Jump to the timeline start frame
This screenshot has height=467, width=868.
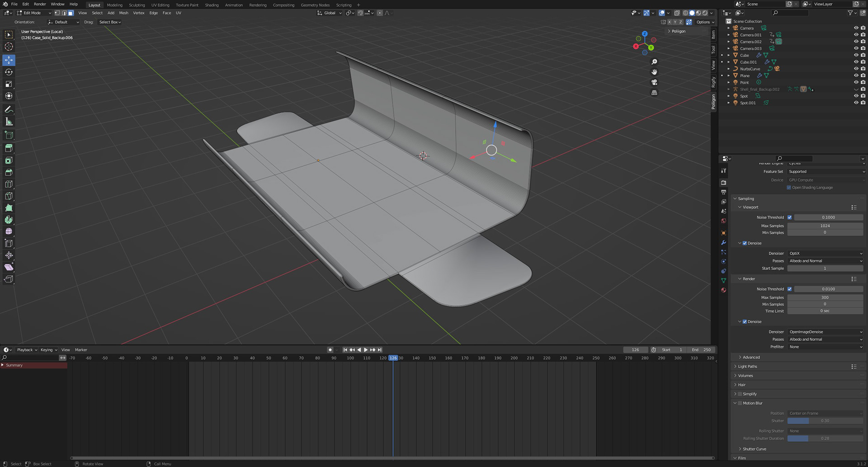coord(345,350)
